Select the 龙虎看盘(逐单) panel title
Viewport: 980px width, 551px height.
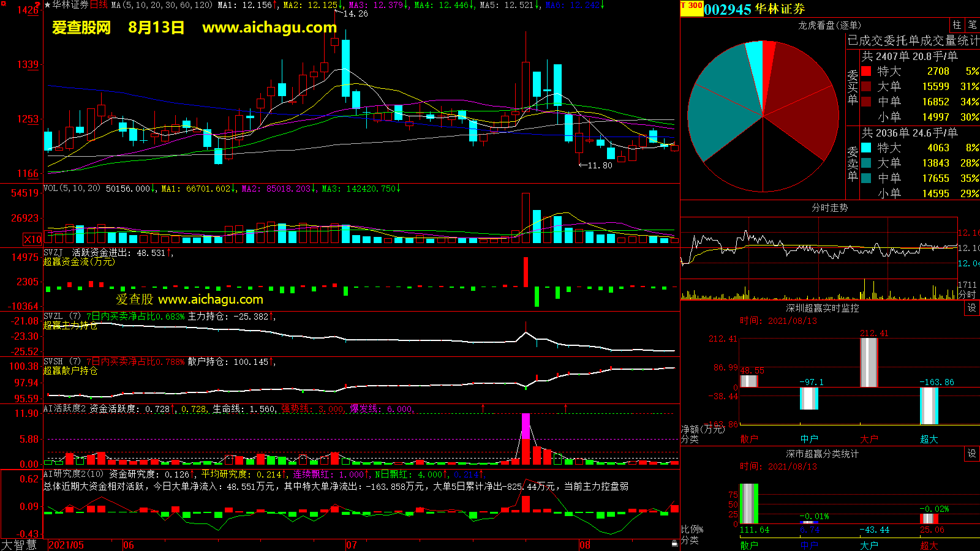point(829,25)
